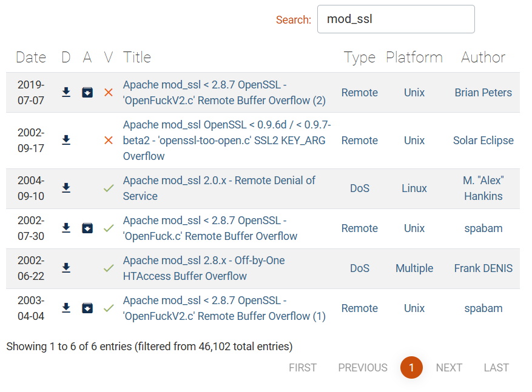
Task: View author Solar Eclipse
Action: (483, 141)
